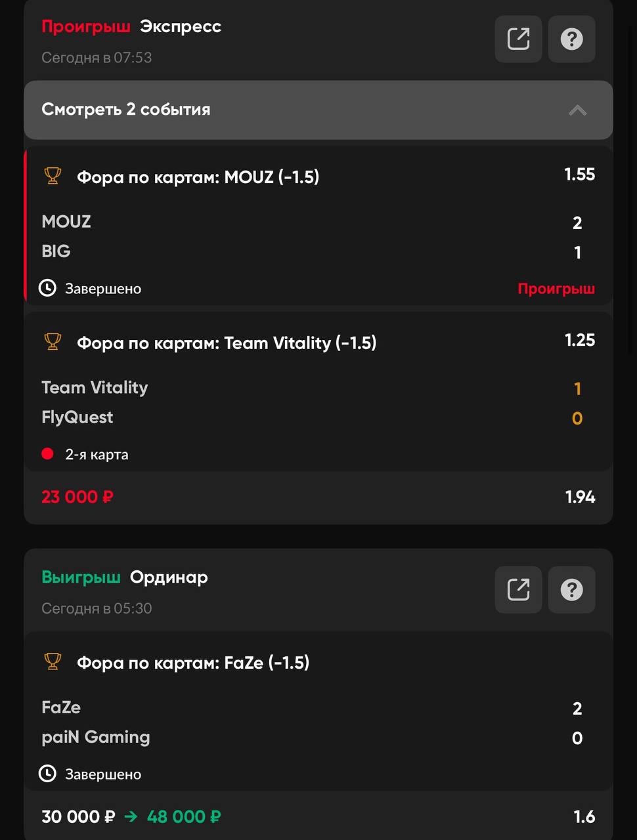Select the 23 000 ₽ stake amount
The width and height of the screenshot is (637, 840).
click(77, 497)
